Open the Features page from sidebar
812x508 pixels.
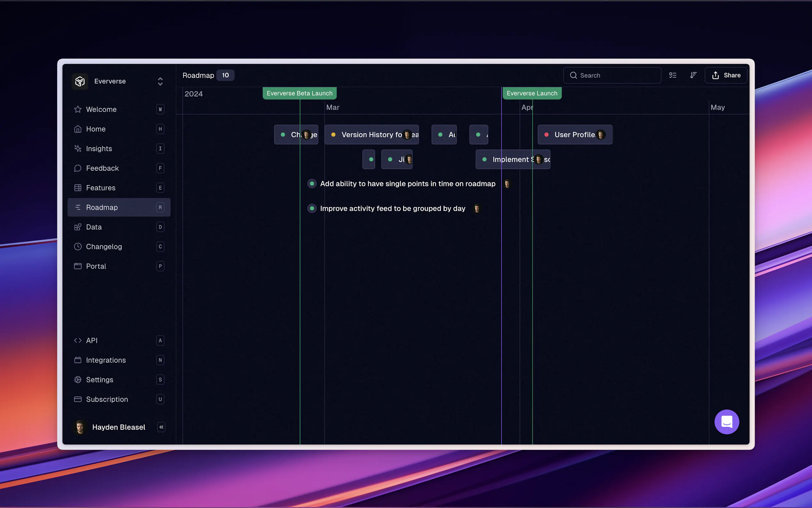tap(101, 188)
